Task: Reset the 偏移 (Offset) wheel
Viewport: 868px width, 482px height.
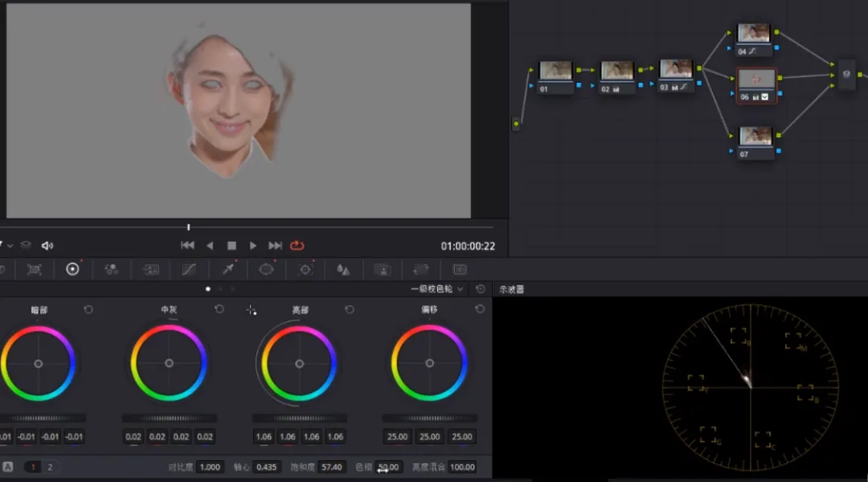Action: pos(480,309)
